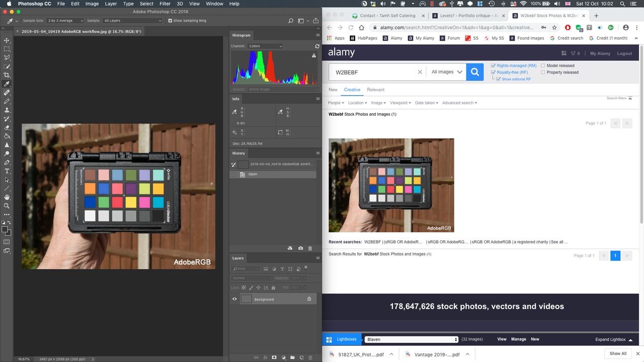Image resolution: width=644 pixels, height=362 pixels.
Task: Open the Histogram Channel dropdown
Action: tap(265, 46)
